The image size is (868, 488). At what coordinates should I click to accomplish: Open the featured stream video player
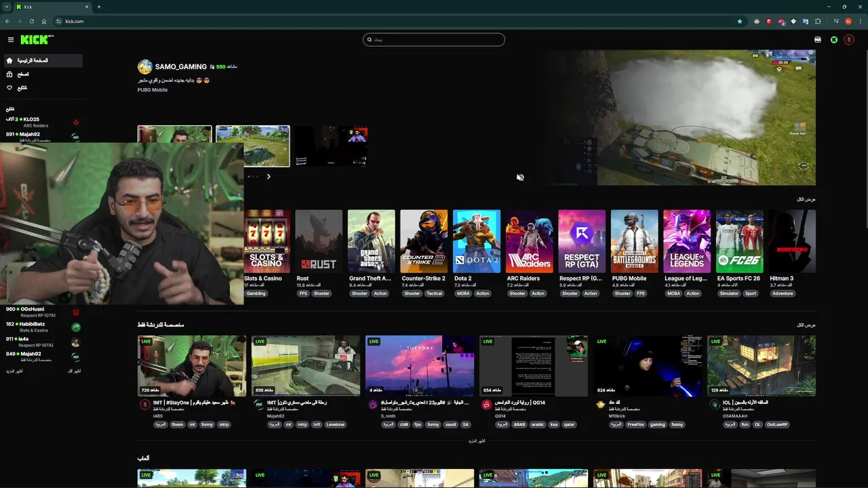682,117
